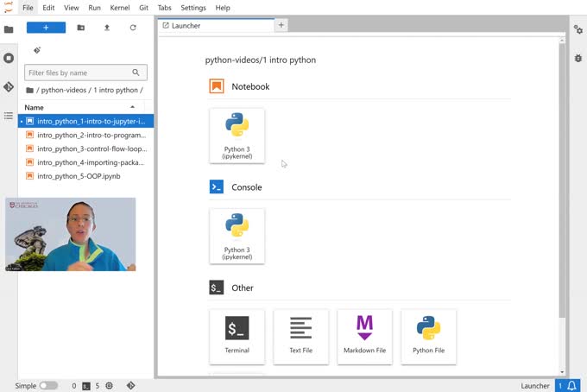Open the Debugger bug icon panel

coord(578,58)
